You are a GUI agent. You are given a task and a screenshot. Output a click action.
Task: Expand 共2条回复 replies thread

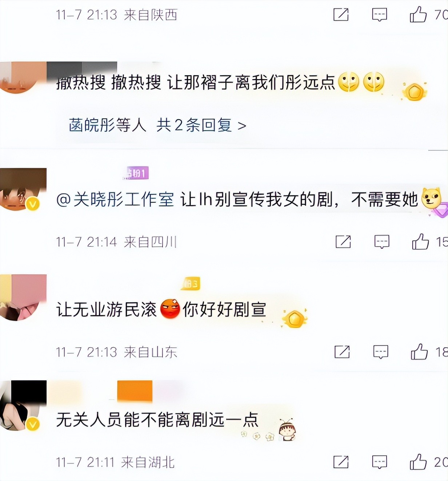(201, 125)
